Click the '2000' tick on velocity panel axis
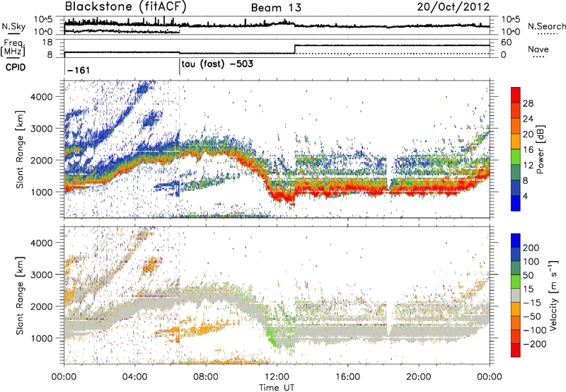This screenshot has width=566, height=392. click(x=41, y=306)
